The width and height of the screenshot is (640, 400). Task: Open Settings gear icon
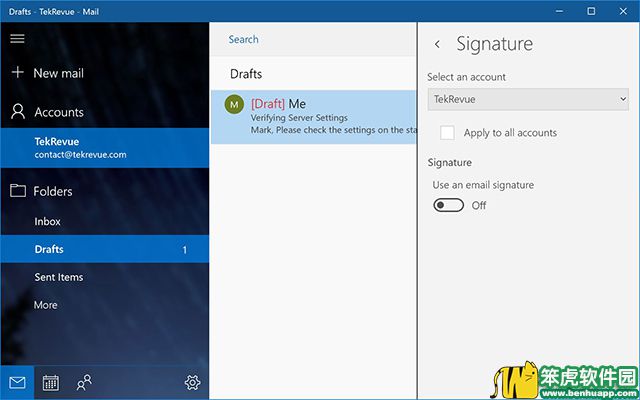(192, 382)
